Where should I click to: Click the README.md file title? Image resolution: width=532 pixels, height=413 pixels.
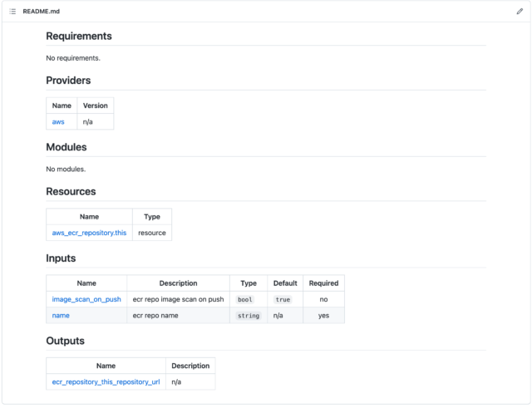pos(41,12)
